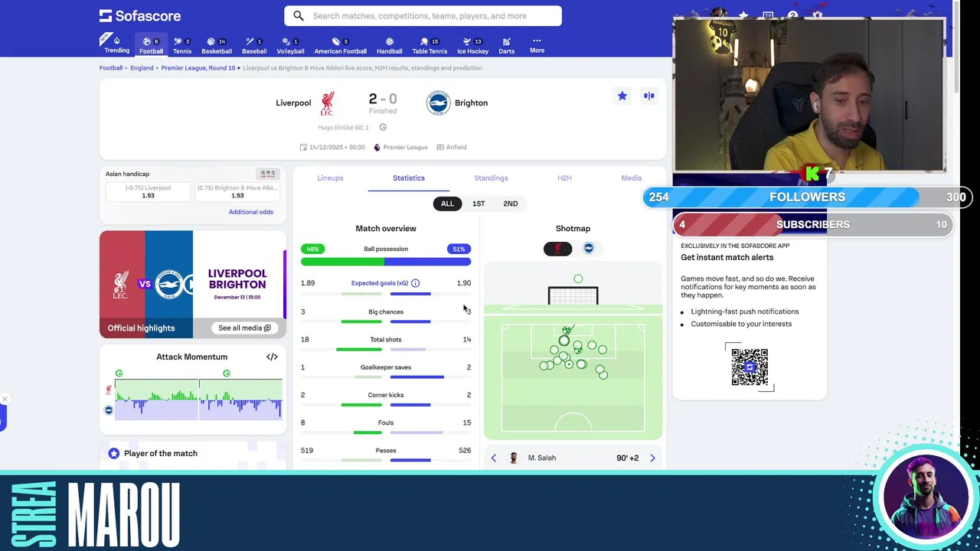Open the Official highlights thumbnail
The image size is (980, 551).
193,284
